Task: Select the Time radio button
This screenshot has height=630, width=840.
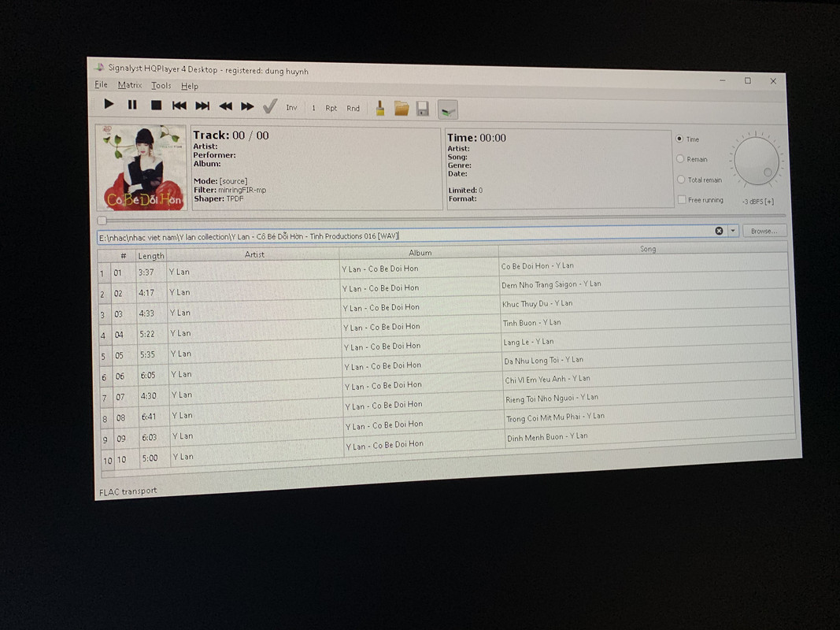Action: pos(679,139)
